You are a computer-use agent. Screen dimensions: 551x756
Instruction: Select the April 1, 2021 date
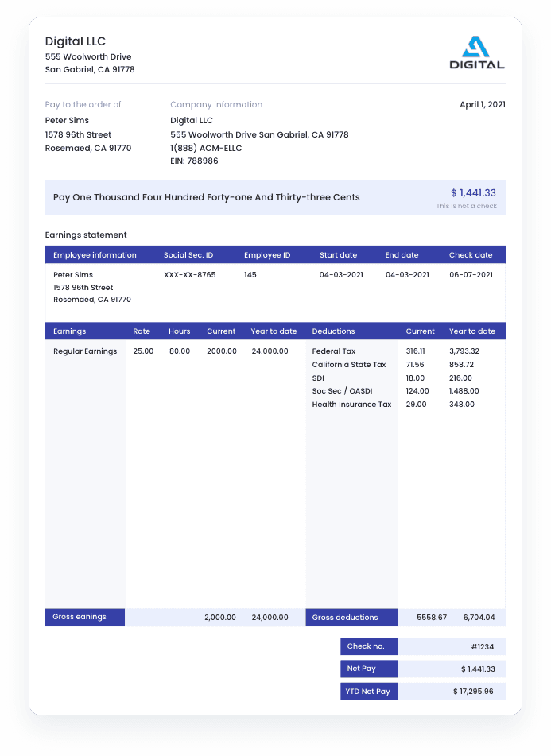(x=482, y=104)
